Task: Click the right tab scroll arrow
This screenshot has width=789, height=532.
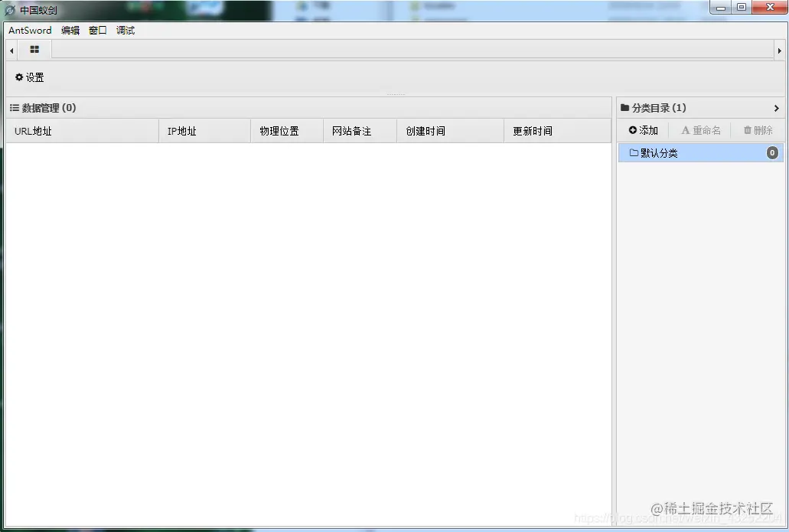Action: (x=780, y=51)
